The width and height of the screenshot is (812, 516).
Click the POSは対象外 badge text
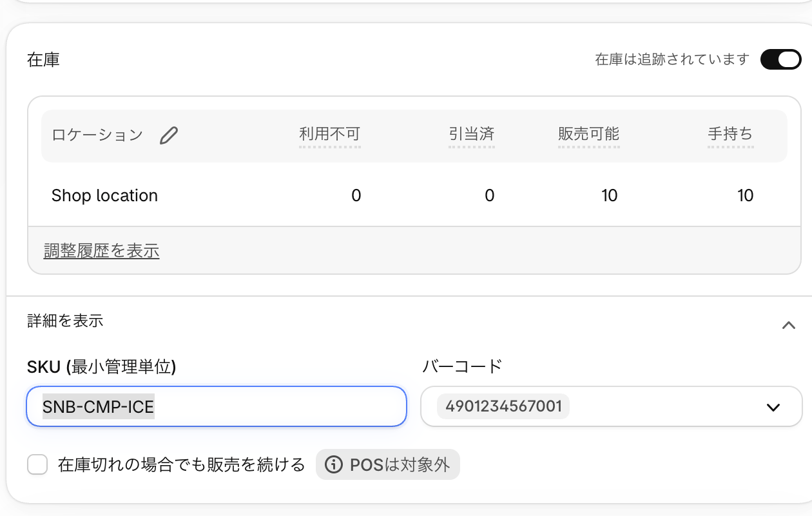(x=400, y=464)
